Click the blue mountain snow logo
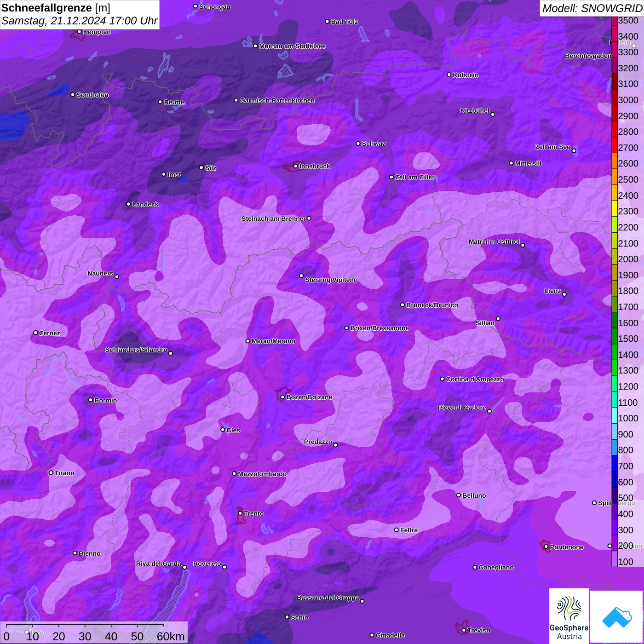 [x=616, y=617]
